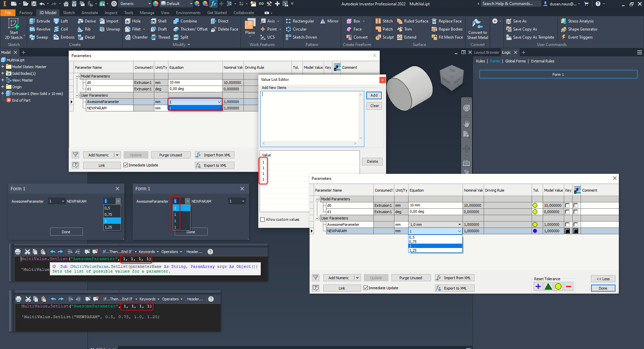Select the Extrude tool
The height and width of the screenshot is (349, 644).
click(x=39, y=21)
